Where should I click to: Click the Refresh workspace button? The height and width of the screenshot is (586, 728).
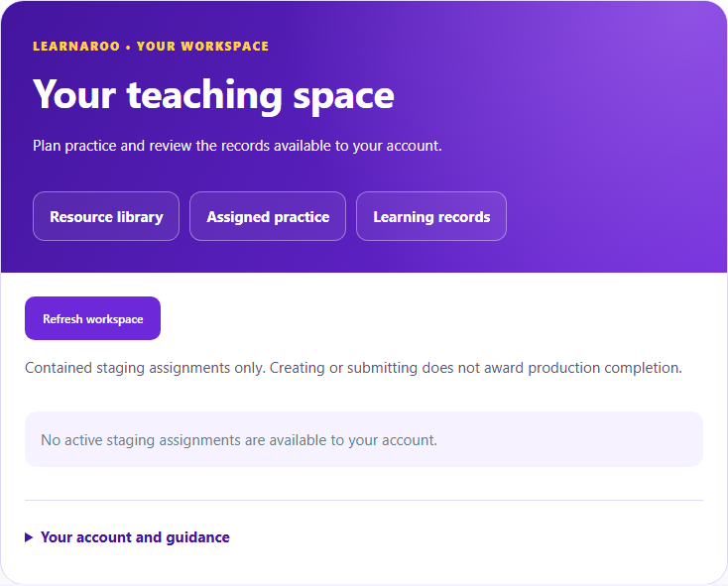93,318
